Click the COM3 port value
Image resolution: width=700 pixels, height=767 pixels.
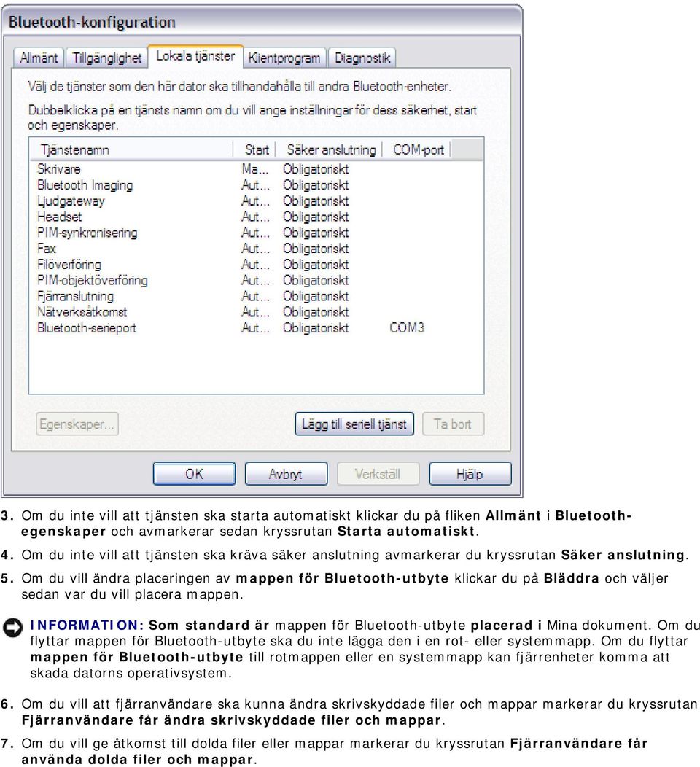click(x=406, y=328)
